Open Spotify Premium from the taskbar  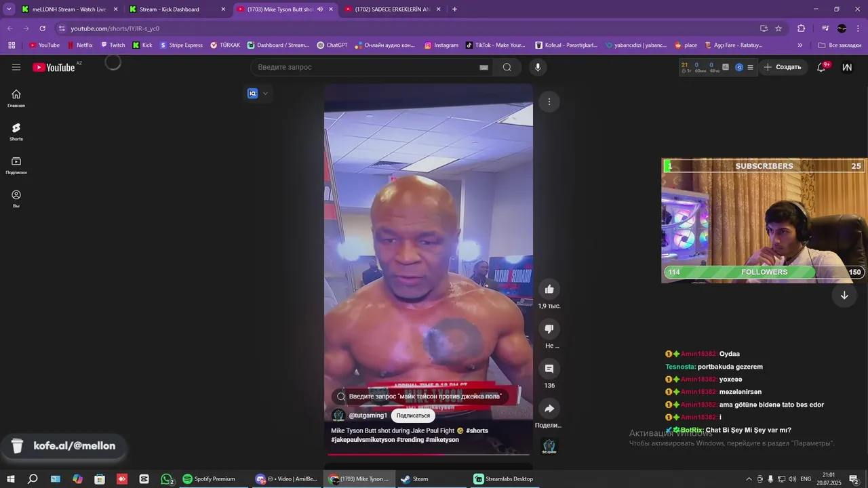tap(209, 479)
